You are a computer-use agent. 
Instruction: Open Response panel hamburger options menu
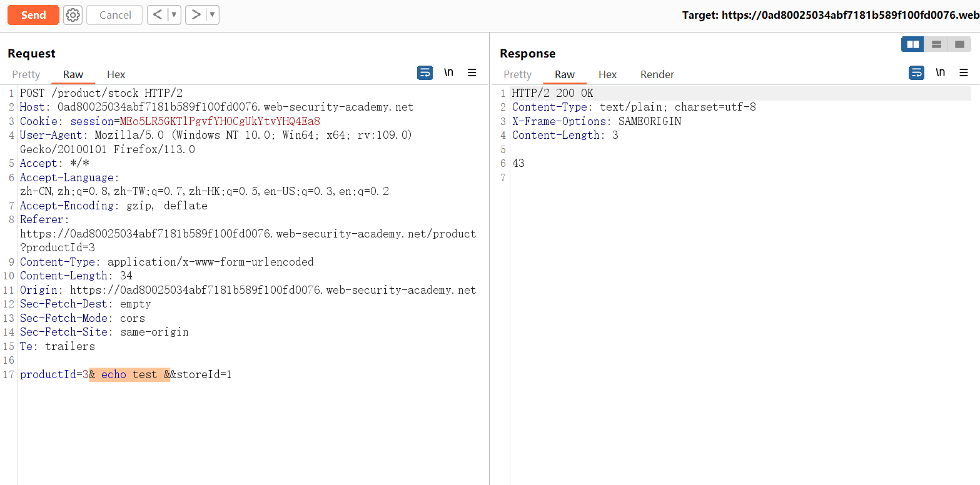[964, 73]
